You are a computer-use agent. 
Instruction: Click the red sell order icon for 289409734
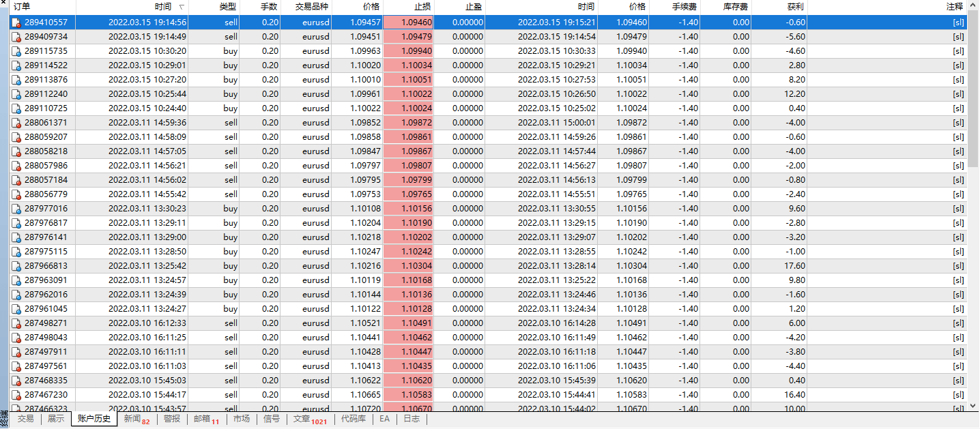tap(16, 36)
